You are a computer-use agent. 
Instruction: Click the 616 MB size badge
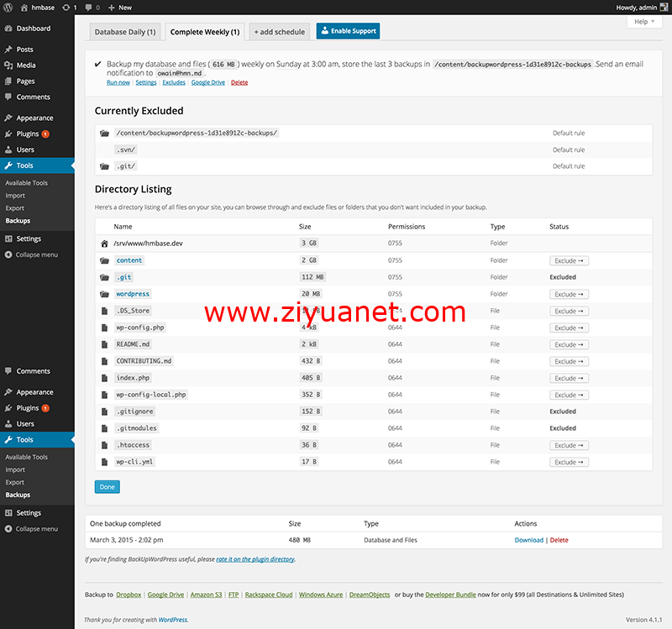(223, 65)
